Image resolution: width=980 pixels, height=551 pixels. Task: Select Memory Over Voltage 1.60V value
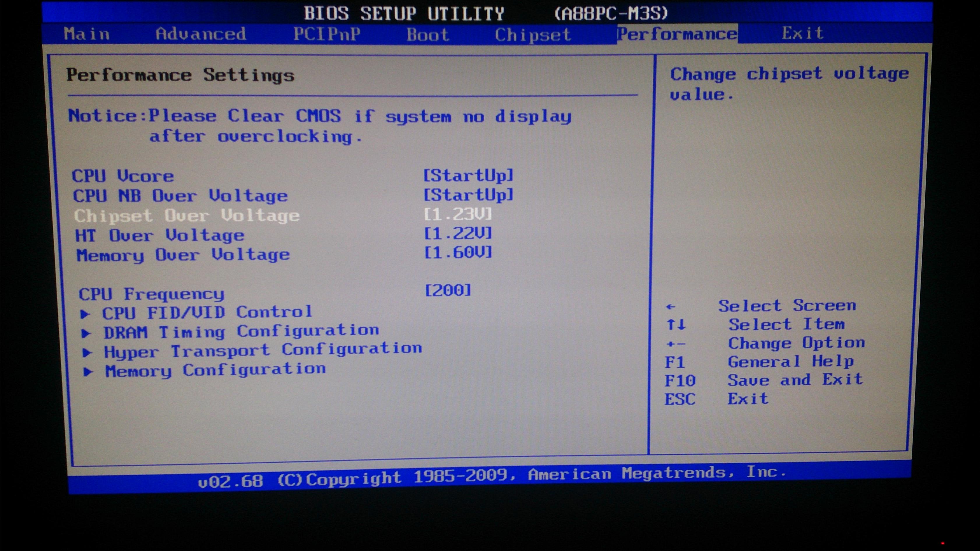pos(458,252)
